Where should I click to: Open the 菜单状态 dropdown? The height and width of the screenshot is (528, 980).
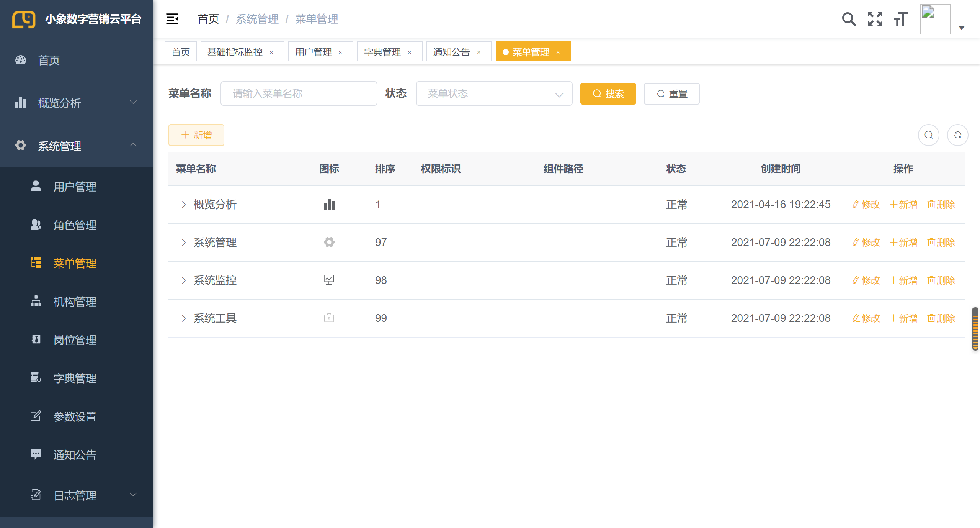(x=493, y=93)
